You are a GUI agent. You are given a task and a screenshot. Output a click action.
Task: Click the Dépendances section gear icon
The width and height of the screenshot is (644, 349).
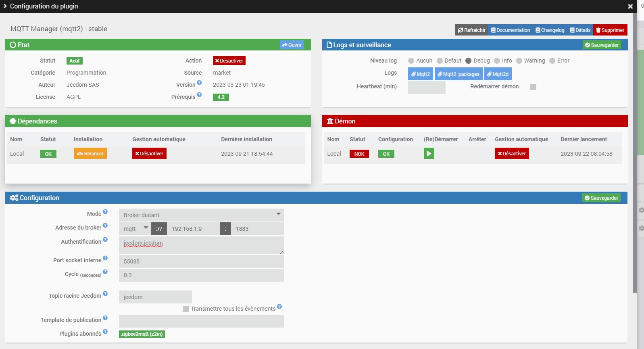coord(13,121)
